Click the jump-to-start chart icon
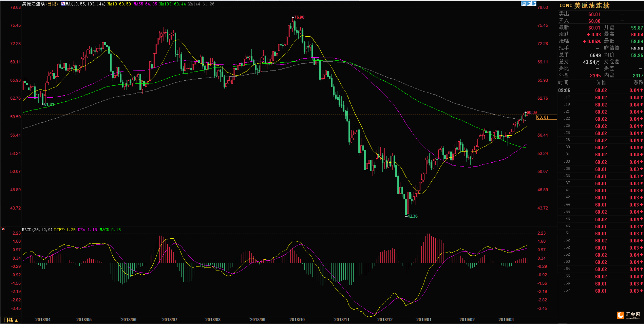Image resolution: width=644 pixels, height=324 pixels. click(x=523, y=4)
